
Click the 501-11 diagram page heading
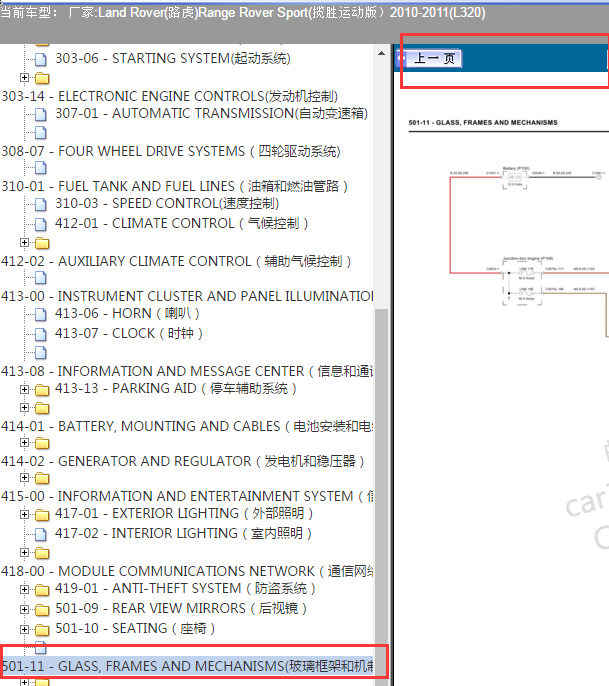pos(483,122)
